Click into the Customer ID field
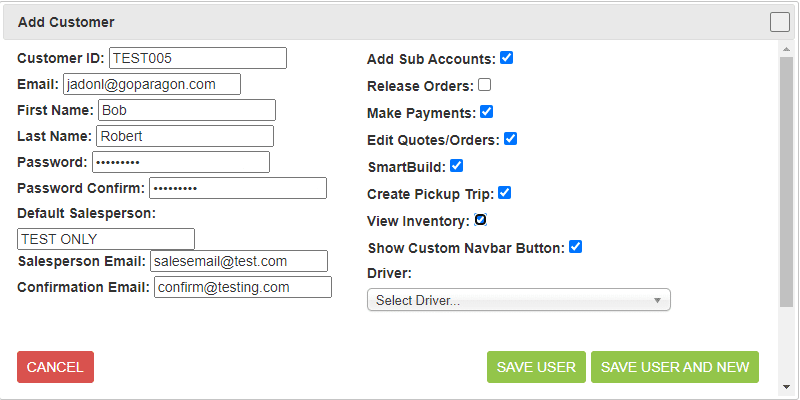800x400 pixels. 198,58
